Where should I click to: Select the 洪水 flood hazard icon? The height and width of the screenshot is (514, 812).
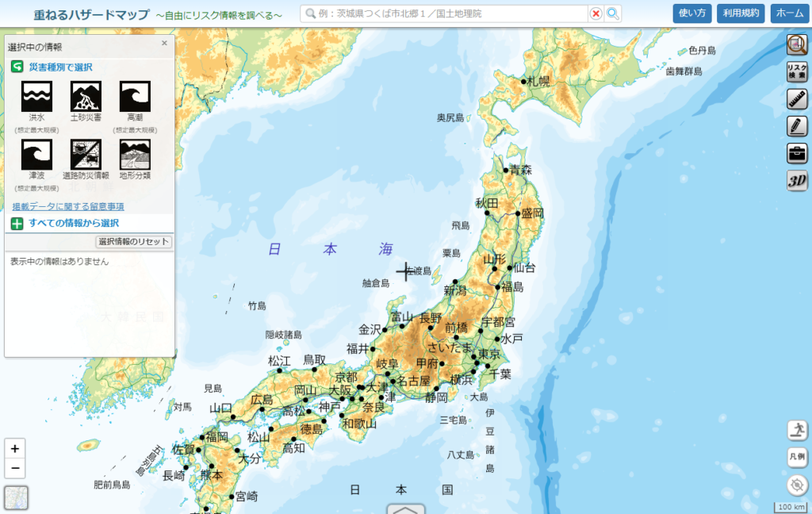36,97
